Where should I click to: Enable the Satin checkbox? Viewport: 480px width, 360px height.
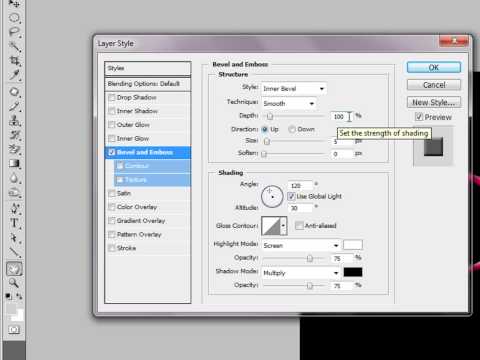(x=111, y=193)
